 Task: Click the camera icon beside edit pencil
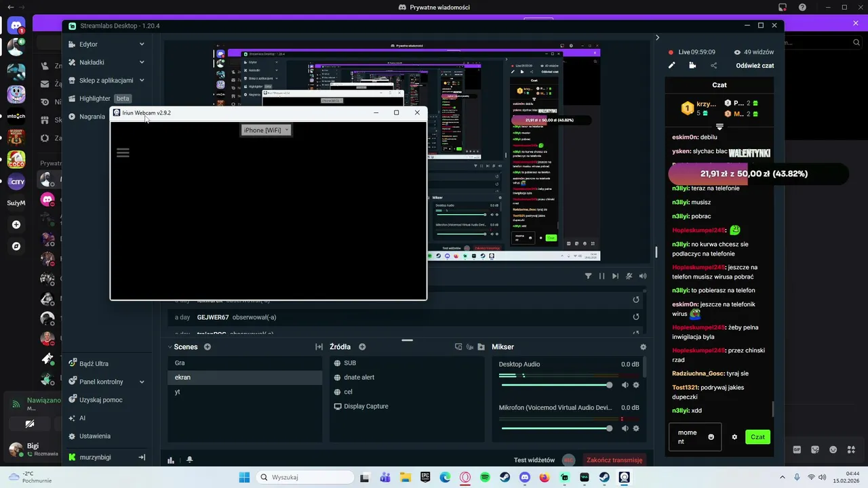pos(692,66)
